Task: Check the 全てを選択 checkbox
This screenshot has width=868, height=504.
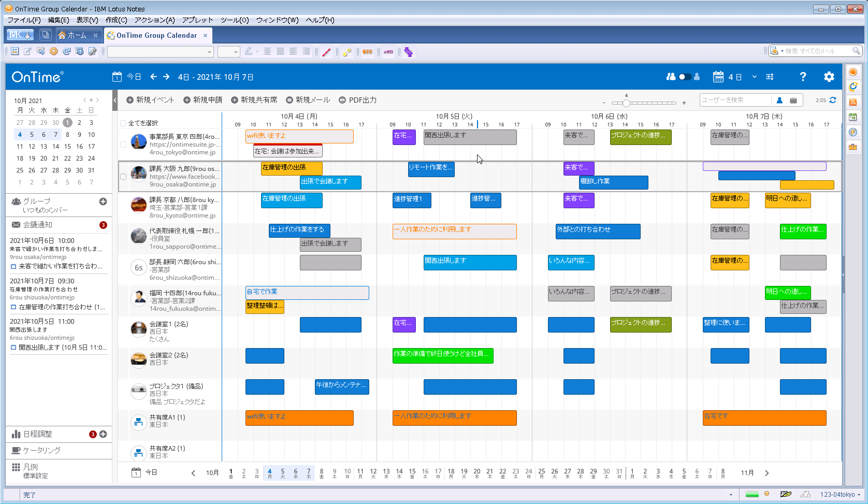Action: (x=123, y=123)
